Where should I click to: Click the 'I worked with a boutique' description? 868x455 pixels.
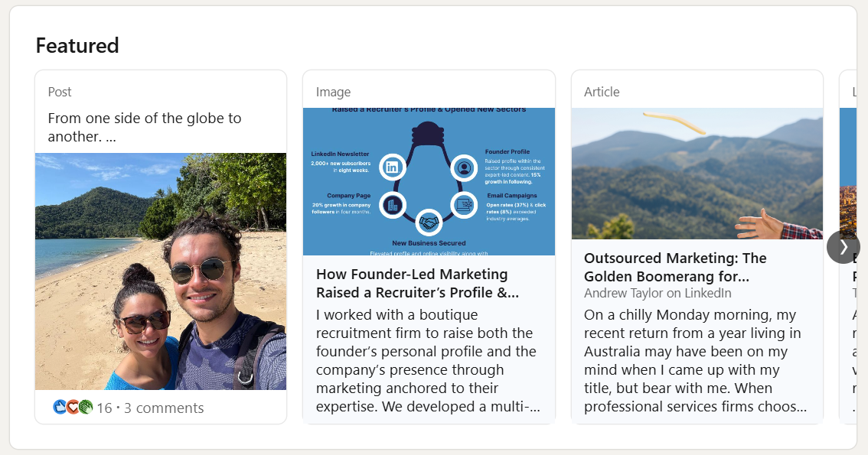(x=427, y=361)
